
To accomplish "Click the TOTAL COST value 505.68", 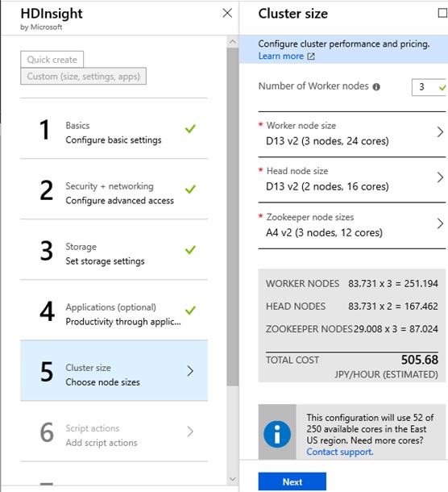I will (420, 360).
